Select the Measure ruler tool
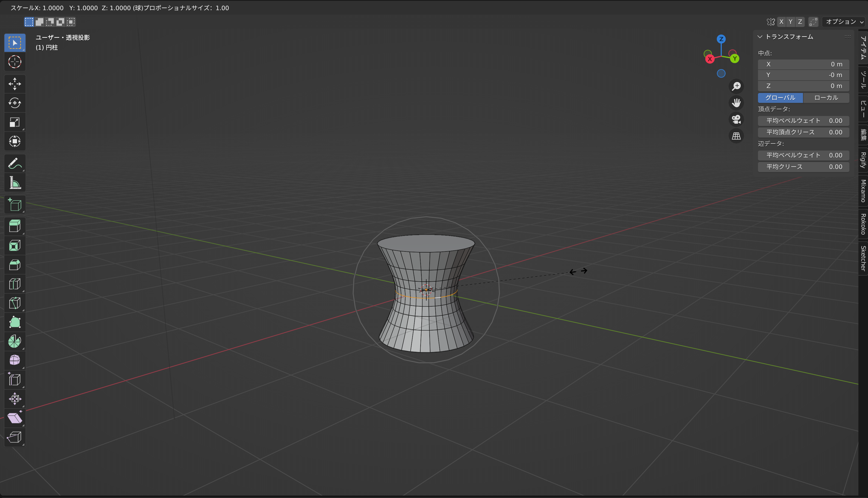Image resolution: width=868 pixels, height=498 pixels. point(15,183)
